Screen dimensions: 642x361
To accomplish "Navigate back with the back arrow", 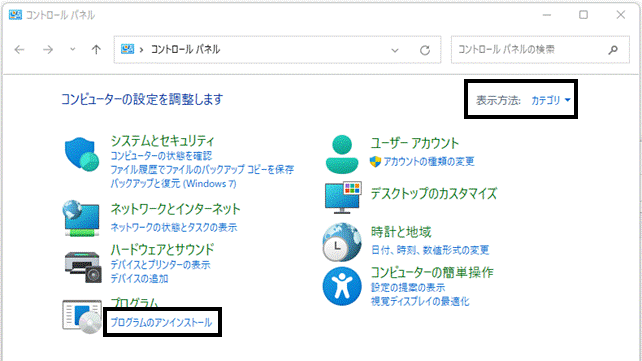I will (x=19, y=50).
